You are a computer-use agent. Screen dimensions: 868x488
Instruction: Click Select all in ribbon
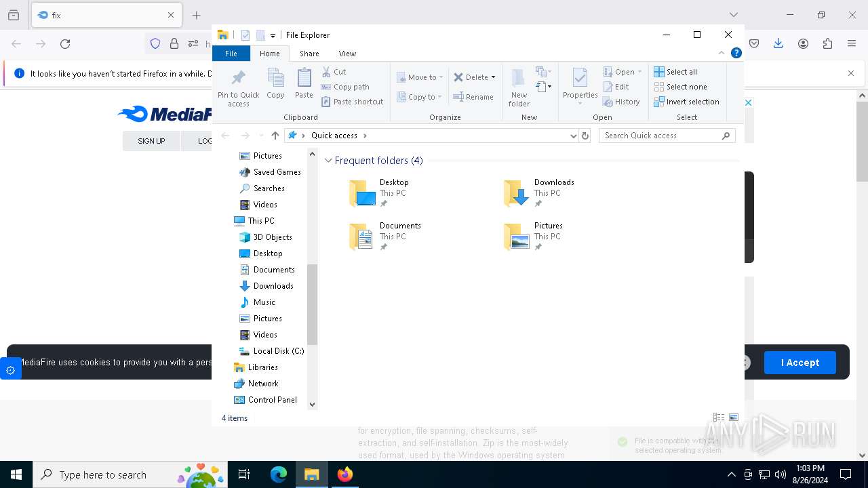click(675, 72)
